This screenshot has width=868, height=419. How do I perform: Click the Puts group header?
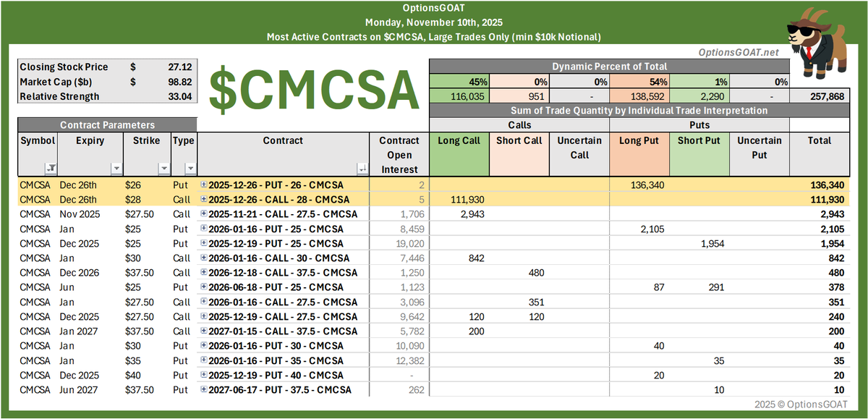click(x=699, y=125)
